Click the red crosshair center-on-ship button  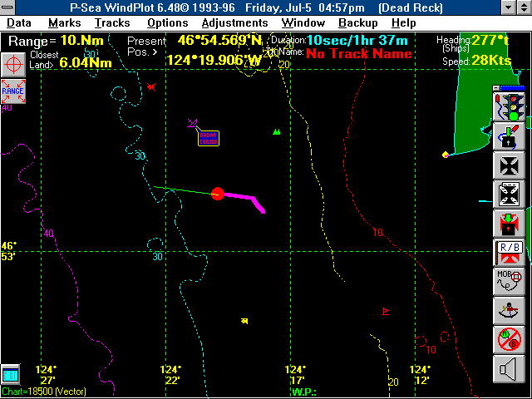[13, 64]
